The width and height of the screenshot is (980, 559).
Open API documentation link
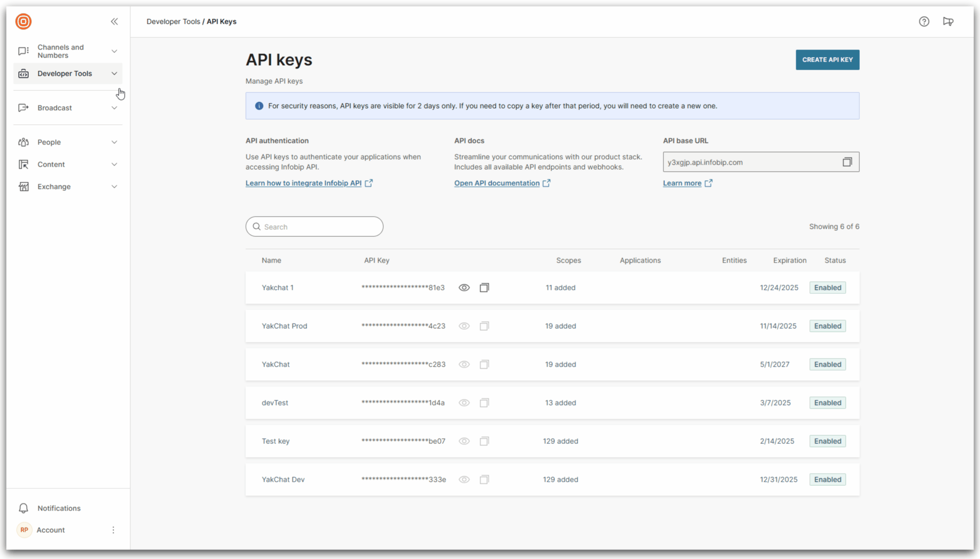click(497, 183)
